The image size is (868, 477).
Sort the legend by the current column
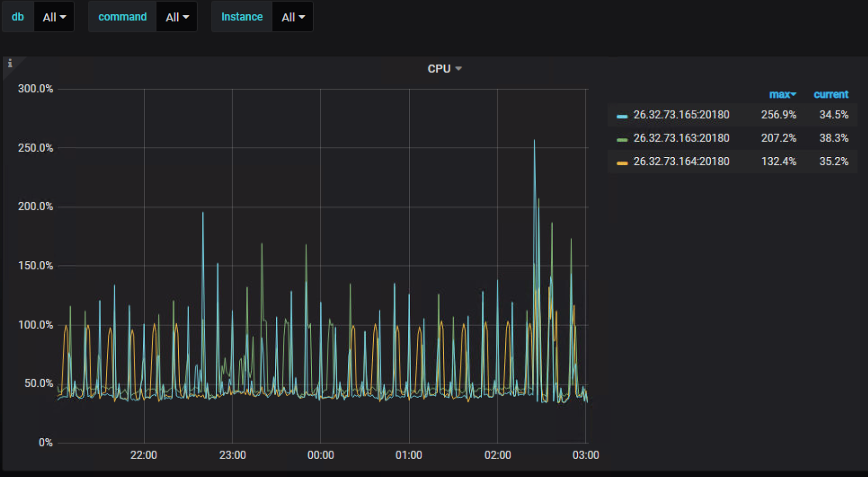point(831,94)
